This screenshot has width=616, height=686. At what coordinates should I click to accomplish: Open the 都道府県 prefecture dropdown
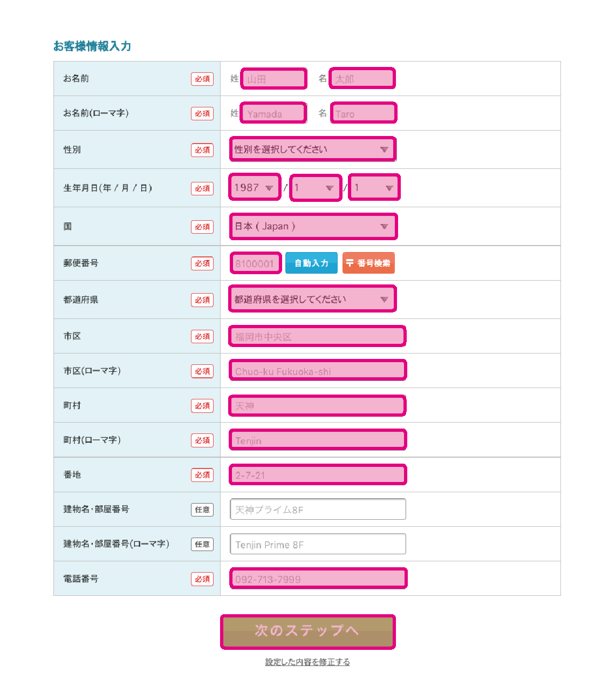[313, 299]
